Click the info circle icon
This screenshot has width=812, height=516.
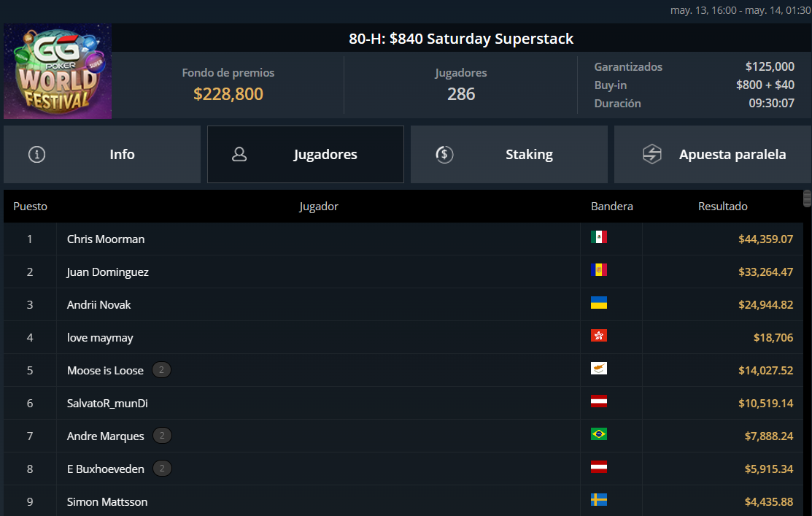[36, 155]
